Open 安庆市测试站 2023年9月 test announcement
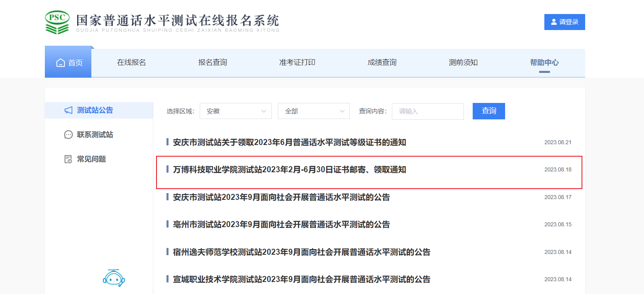644x294 pixels. pos(281,197)
